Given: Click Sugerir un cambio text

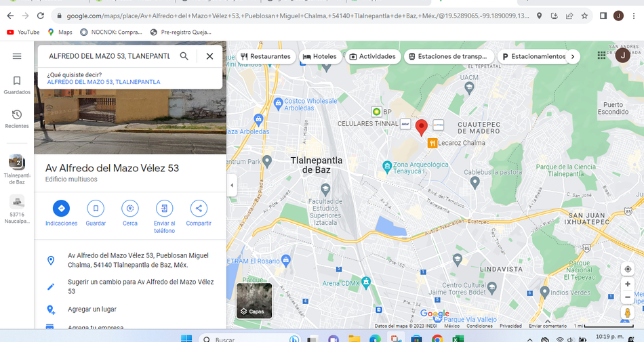Looking at the screenshot, I should (x=141, y=286).
